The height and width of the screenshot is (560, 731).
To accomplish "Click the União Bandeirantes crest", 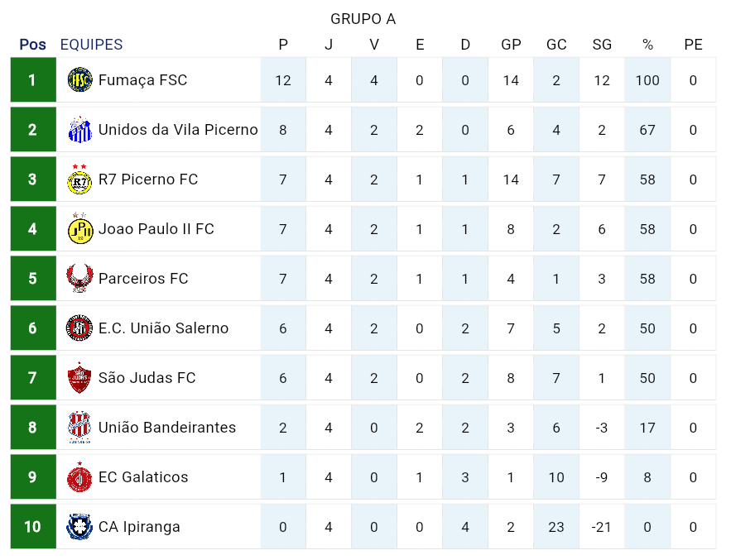I will 80,428.
